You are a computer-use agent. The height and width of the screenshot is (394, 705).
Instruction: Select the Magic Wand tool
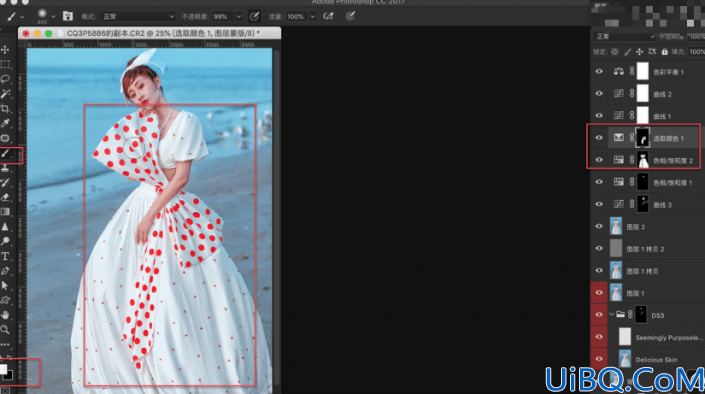(x=5, y=94)
